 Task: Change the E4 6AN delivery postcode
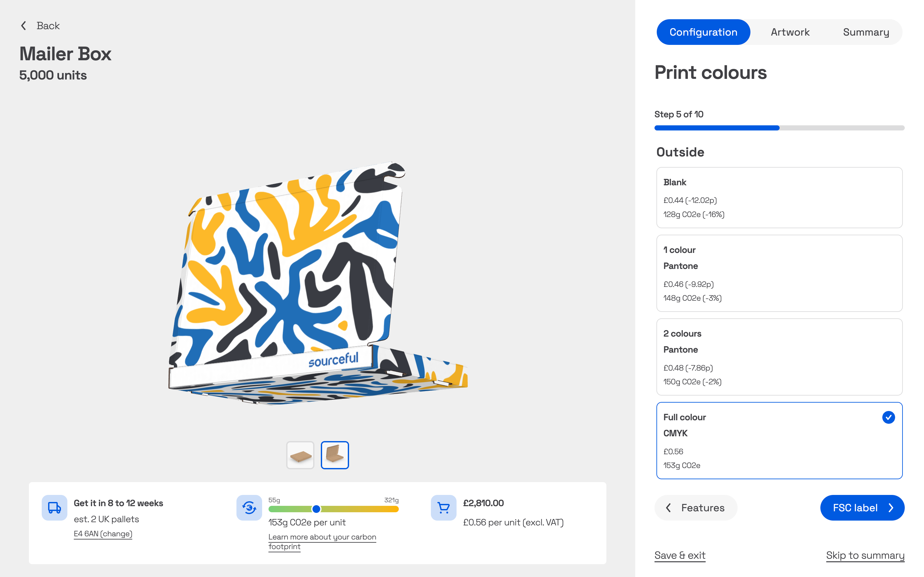103,533
